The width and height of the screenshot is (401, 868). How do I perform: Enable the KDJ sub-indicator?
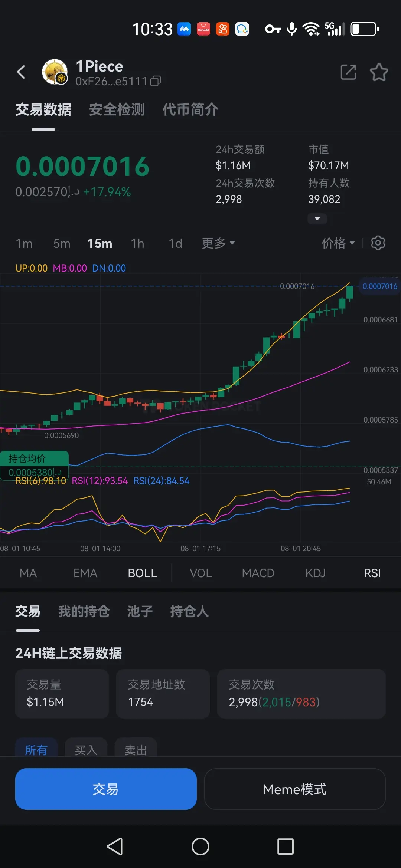tap(315, 573)
